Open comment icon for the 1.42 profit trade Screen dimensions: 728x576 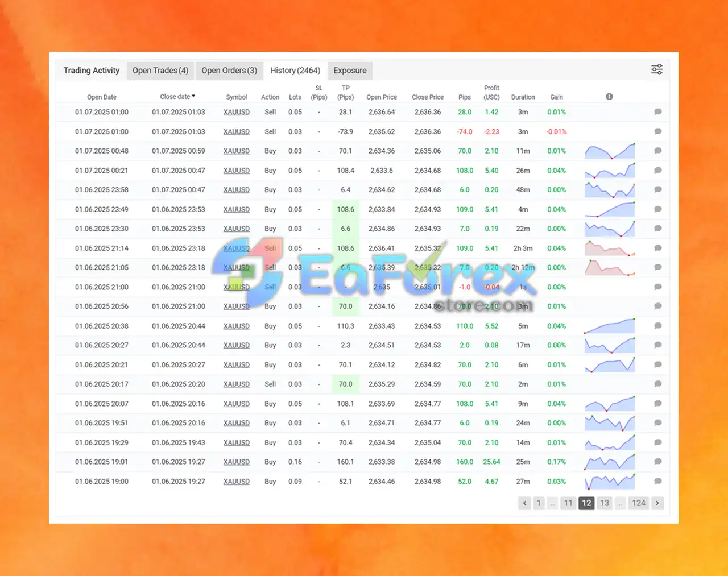657,112
